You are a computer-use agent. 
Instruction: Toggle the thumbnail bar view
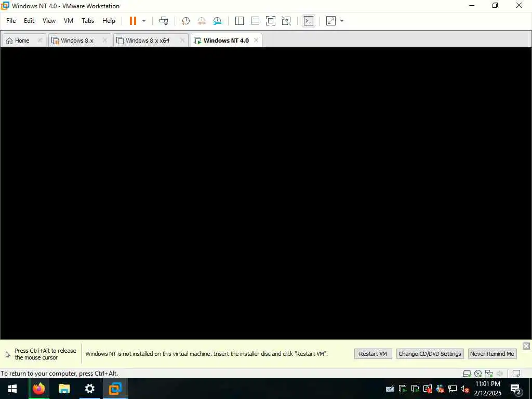[x=255, y=21]
